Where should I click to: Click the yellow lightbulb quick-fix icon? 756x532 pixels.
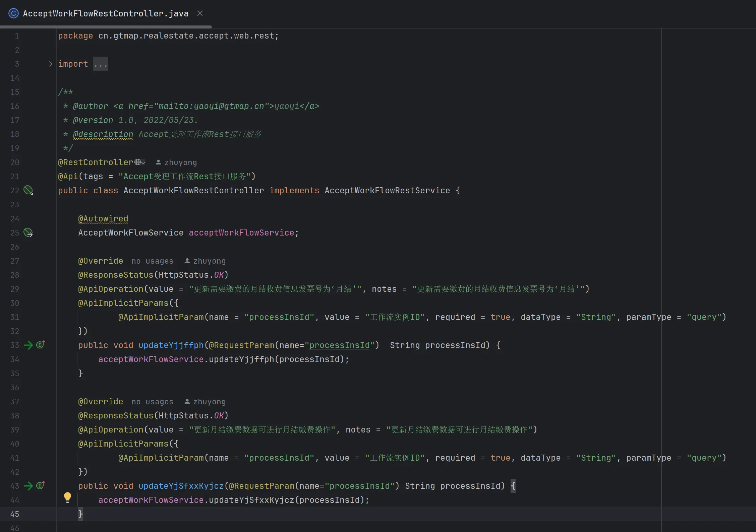(67, 497)
